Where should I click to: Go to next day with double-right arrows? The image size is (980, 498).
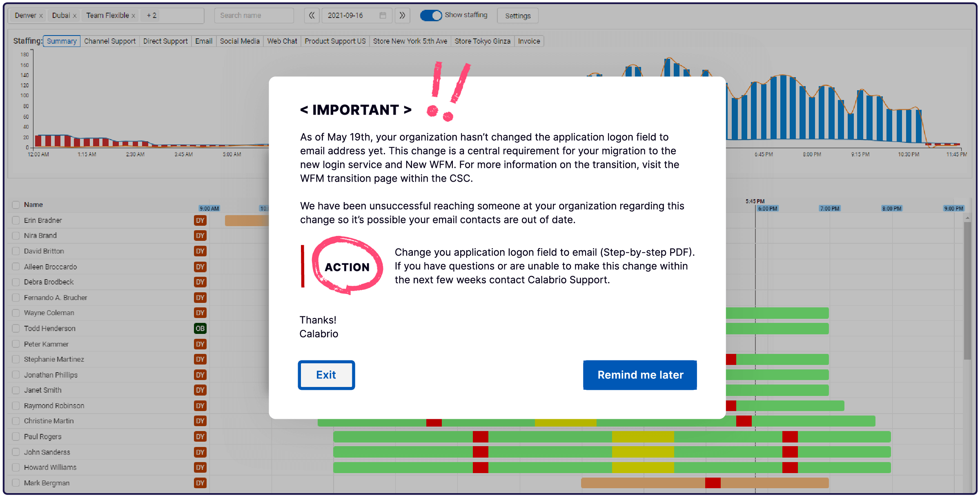(402, 16)
